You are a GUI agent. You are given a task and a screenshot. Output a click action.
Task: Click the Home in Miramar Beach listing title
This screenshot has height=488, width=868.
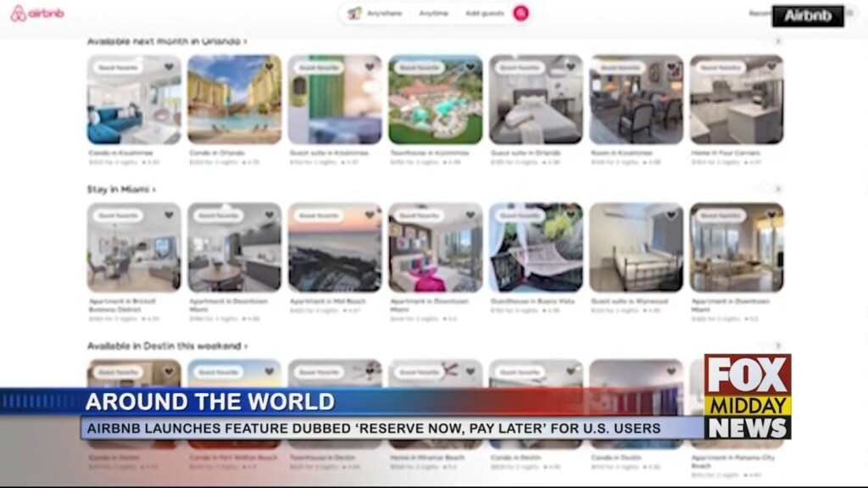coord(427,457)
